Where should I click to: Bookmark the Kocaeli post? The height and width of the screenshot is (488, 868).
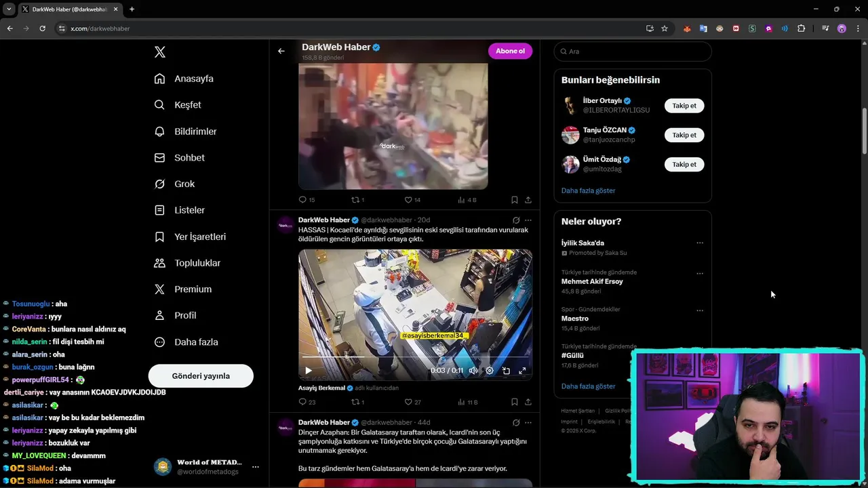515,402
